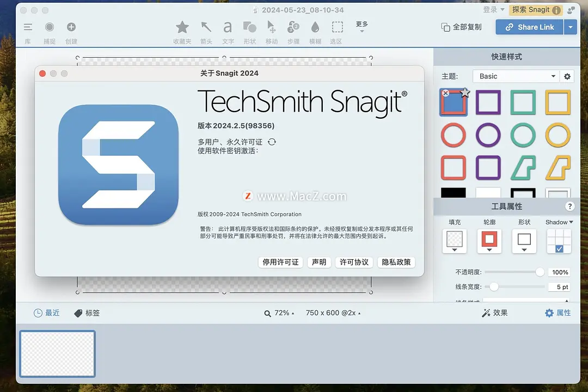
Task: Open the 填充 fill style dropdown arrow
Action: pyautogui.click(x=454, y=248)
